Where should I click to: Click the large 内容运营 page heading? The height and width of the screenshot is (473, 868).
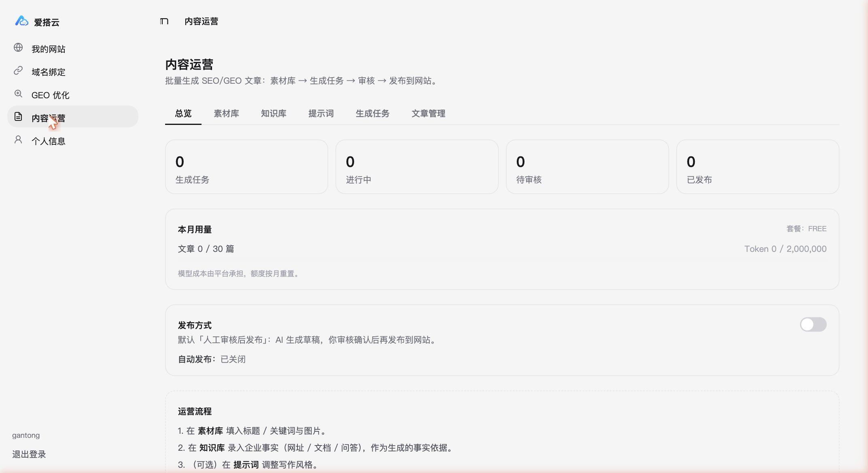[189, 64]
